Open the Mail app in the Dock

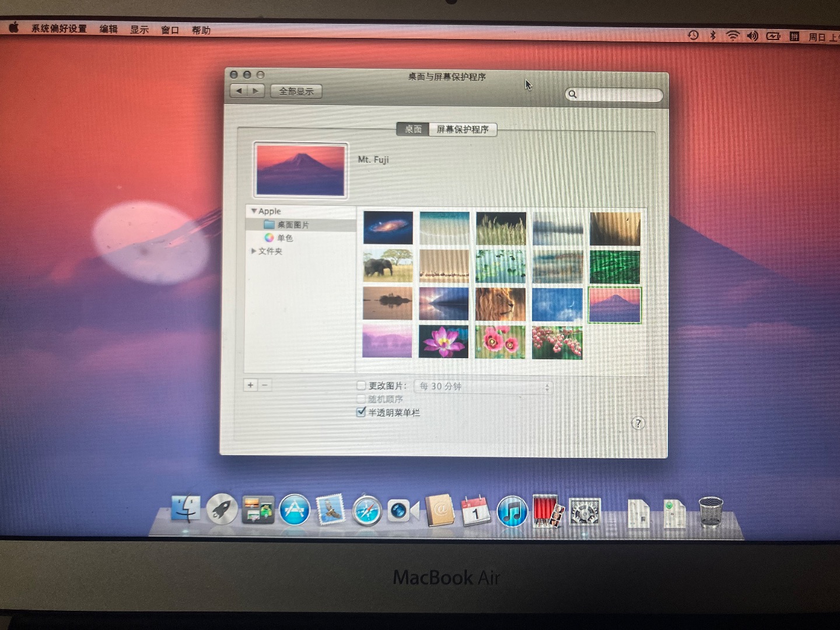point(330,511)
